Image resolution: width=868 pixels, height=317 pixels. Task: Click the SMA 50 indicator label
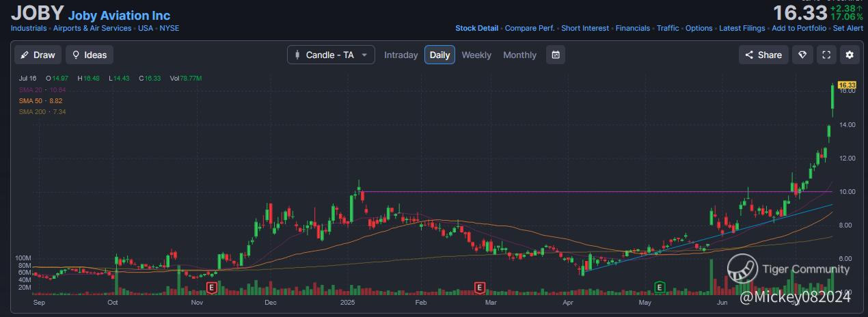pos(41,100)
